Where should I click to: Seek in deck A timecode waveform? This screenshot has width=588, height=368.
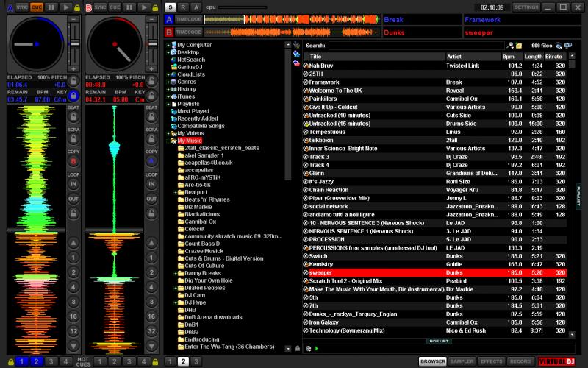292,20
